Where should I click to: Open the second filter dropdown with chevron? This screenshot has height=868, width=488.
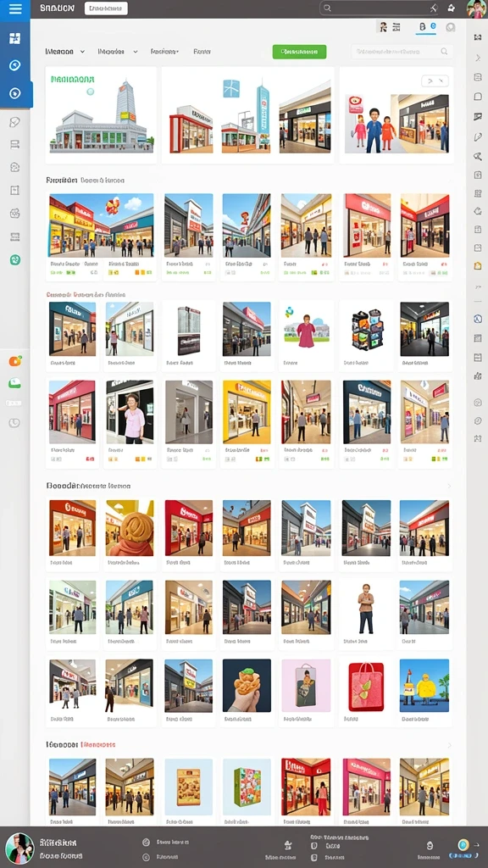pyautogui.click(x=118, y=52)
